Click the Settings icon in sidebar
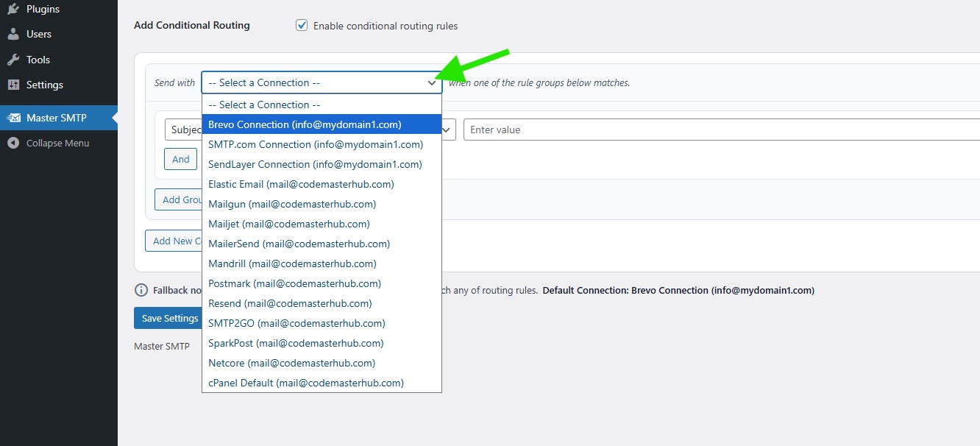Viewport: 980px width, 446px height. pyautogui.click(x=13, y=85)
